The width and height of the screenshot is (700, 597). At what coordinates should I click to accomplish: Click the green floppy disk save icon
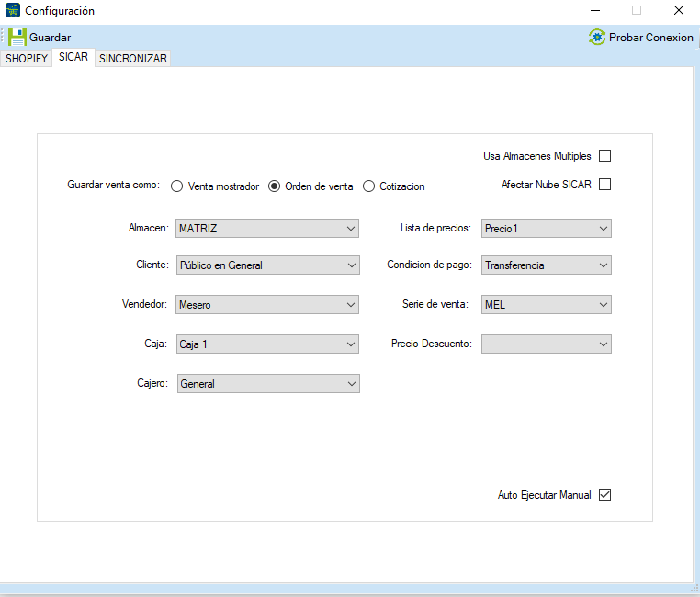[17, 37]
